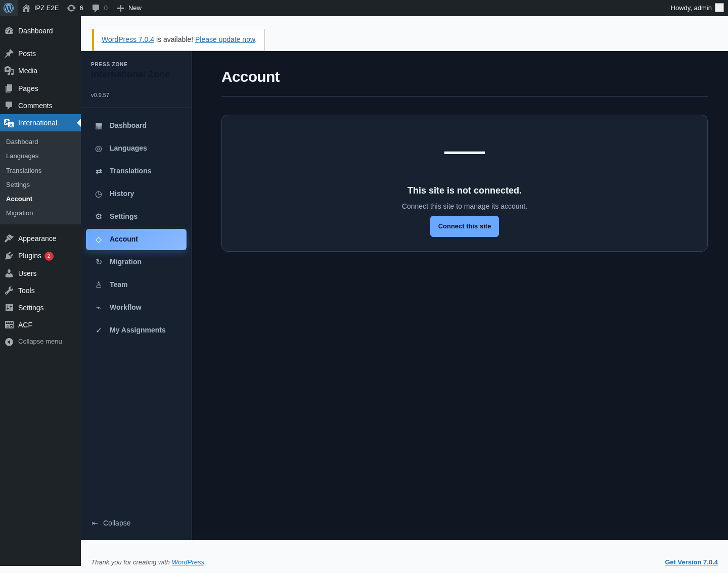The height and width of the screenshot is (573, 728).
Task: Click the WordPress Settings sliders icon
Action: [x=9, y=308]
